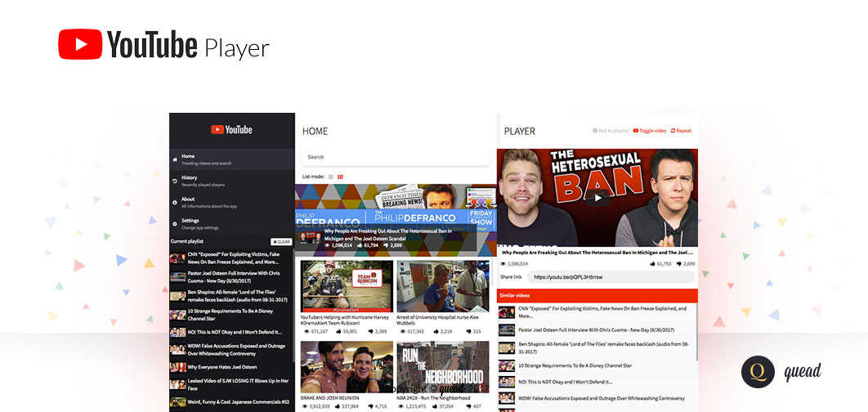Click views eye icon 1,096,014 on banner
The height and width of the screenshot is (412, 868).
(x=327, y=244)
